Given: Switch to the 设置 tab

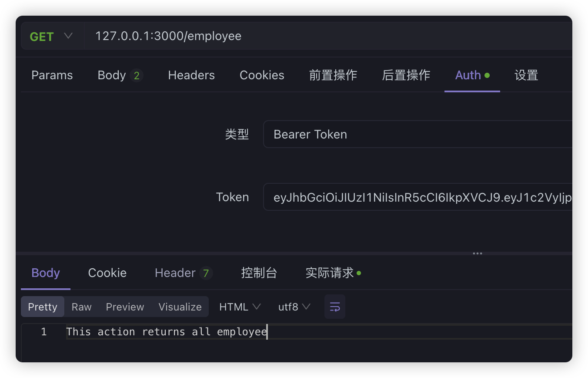Looking at the screenshot, I should coord(526,75).
